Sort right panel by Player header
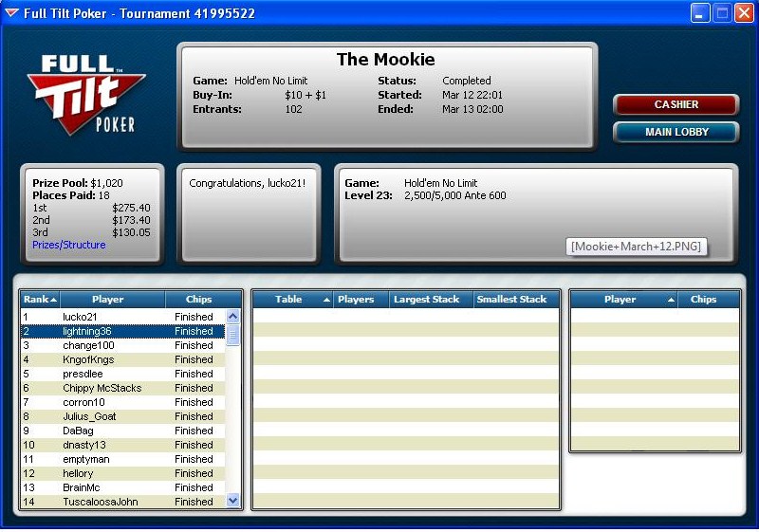The width and height of the screenshot is (759, 532). tap(624, 300)
